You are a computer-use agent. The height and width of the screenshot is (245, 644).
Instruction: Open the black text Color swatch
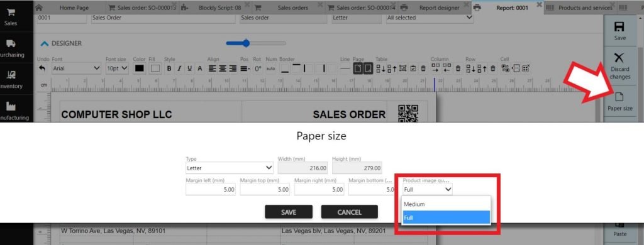pos(140,68)
